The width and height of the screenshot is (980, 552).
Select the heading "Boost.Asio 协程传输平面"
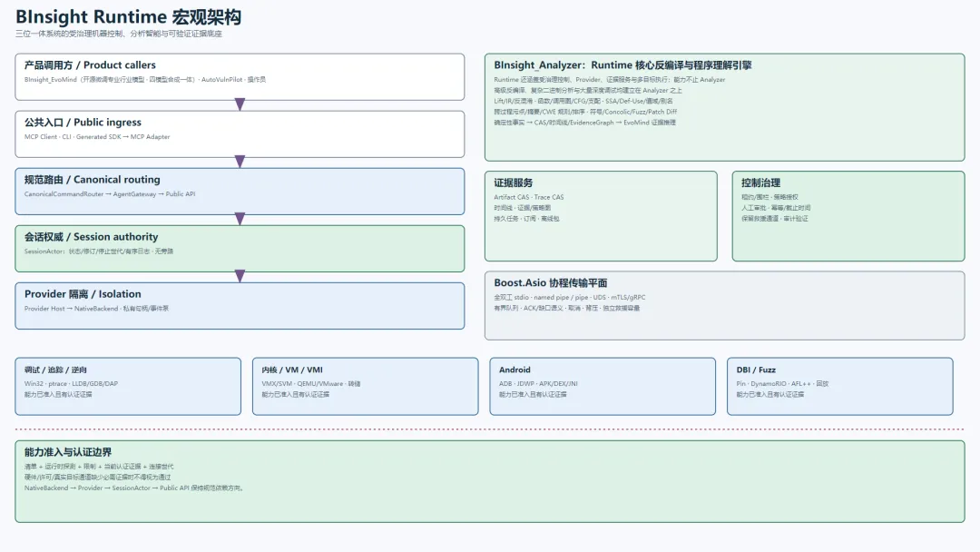pyautogui.click(x=551, y=283)
